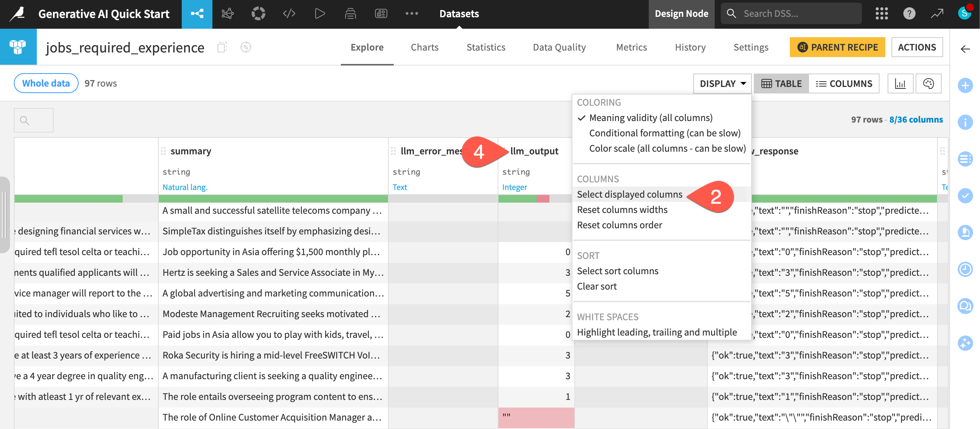Collapse right panel with arrow icon
This screenshot has width=980, height=429.
point(965,49)
